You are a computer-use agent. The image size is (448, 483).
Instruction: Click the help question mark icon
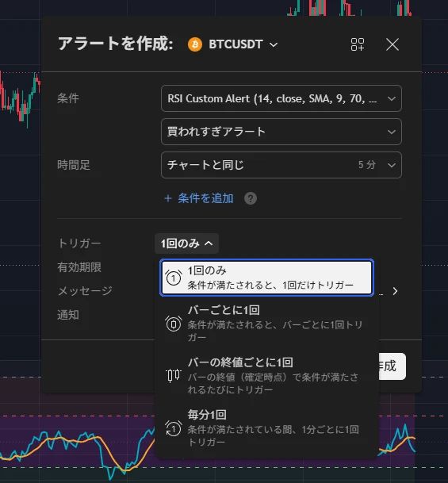[251, 198]
